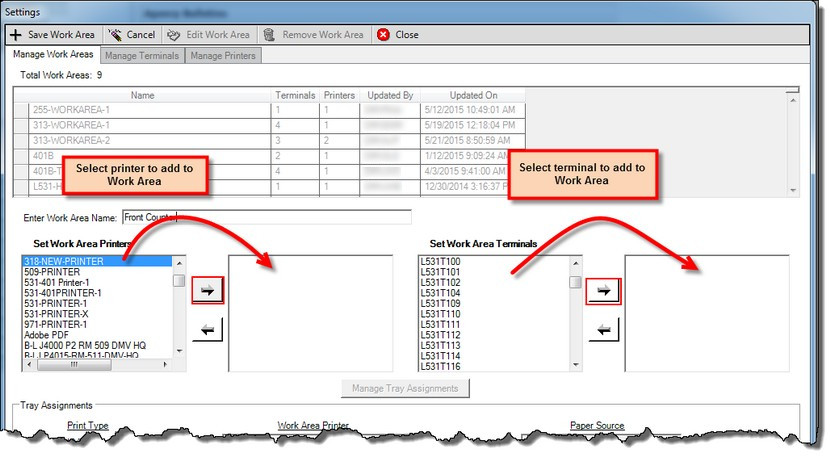Click work areas grid scroll up arrow
The image size is (831, 462).
pos(793,100)
